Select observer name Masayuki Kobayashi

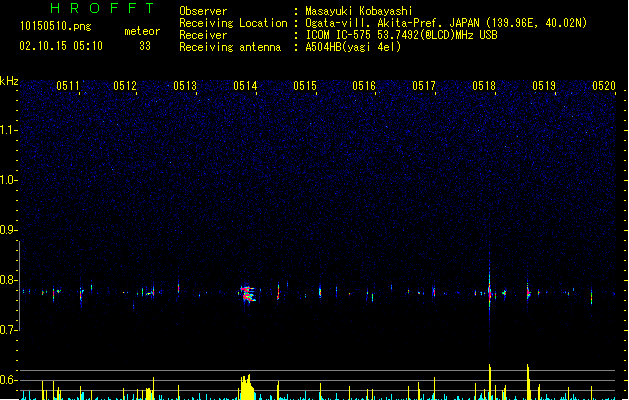point(359,11)
